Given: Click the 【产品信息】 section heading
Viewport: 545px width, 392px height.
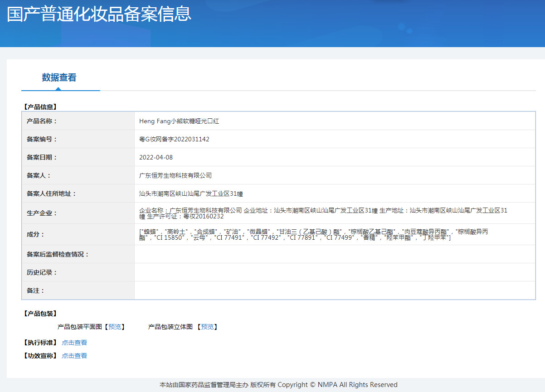Looking at the screenshot, I should point(40,107).
